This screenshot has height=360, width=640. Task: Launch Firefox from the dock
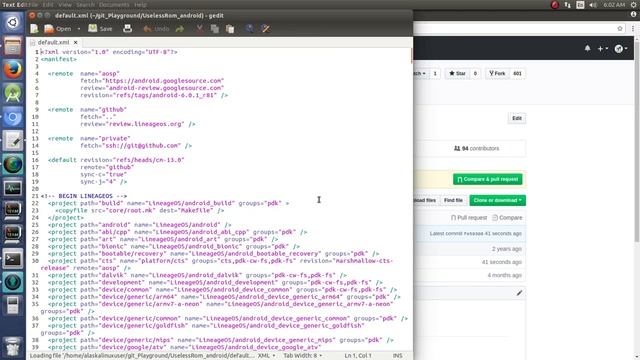[x=13, y=69]
